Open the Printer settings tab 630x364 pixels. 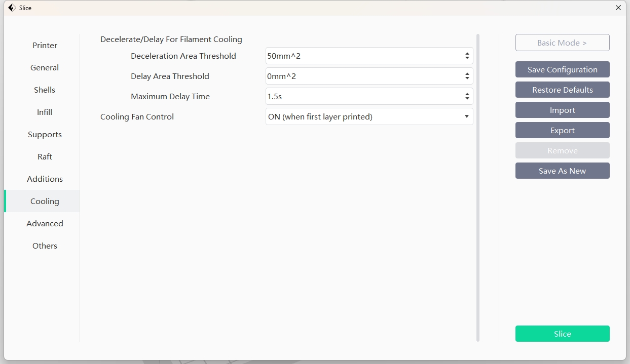click(x=45, y=46)
